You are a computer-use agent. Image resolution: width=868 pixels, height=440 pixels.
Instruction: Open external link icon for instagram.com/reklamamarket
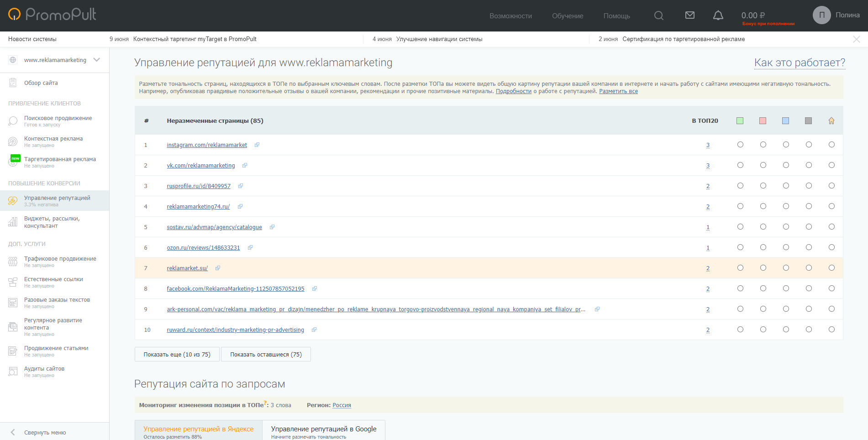(257, 145)
